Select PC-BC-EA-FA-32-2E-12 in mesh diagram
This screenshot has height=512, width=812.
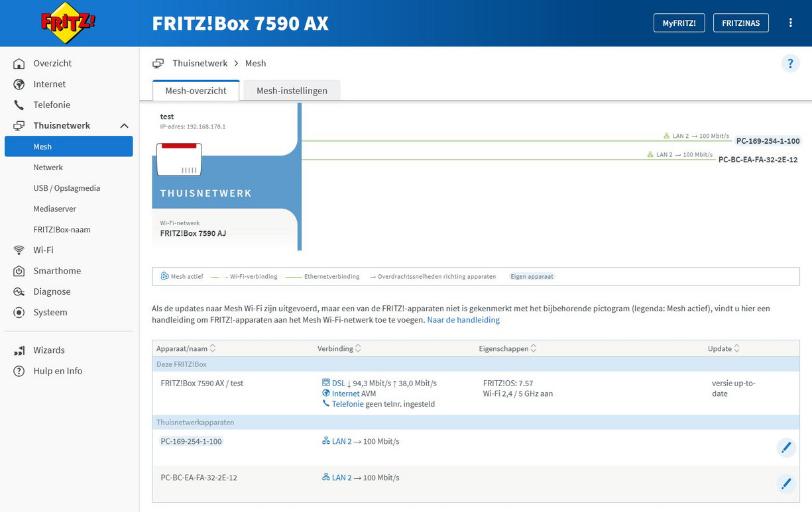tap(758, 160)
